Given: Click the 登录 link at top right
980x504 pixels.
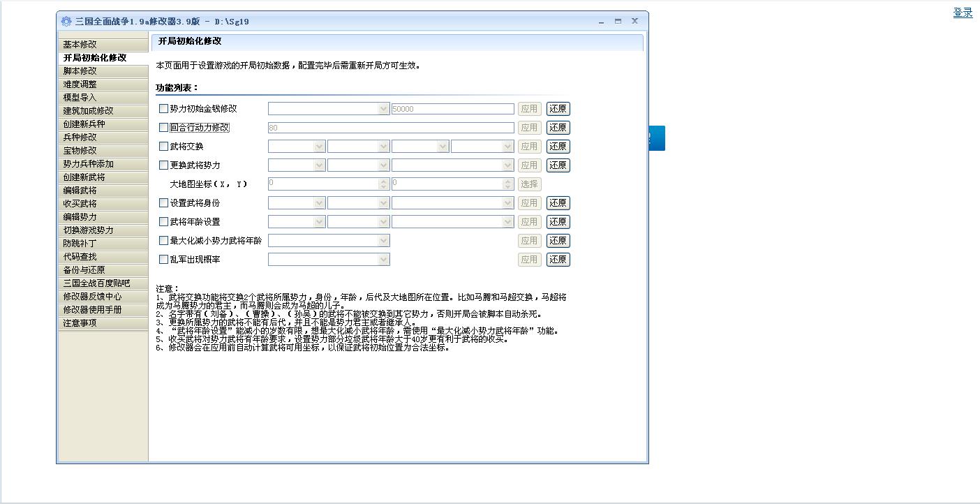Looking at the screenshot, I should click(963, 12).
